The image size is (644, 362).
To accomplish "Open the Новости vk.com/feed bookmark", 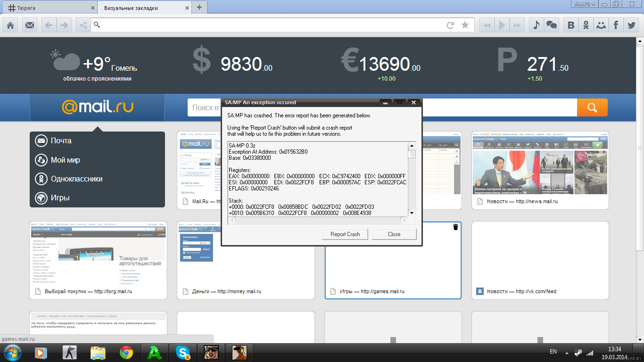I will pos(540,260).
